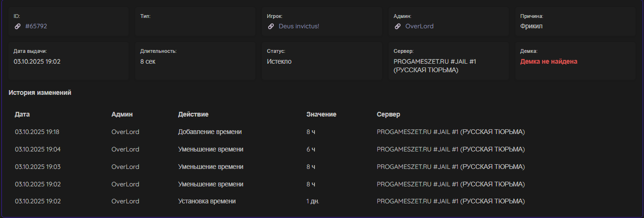Open player profile Deus invictus!
The height and width of the screenshot is (218, 644).
click(x=299, y=26)
